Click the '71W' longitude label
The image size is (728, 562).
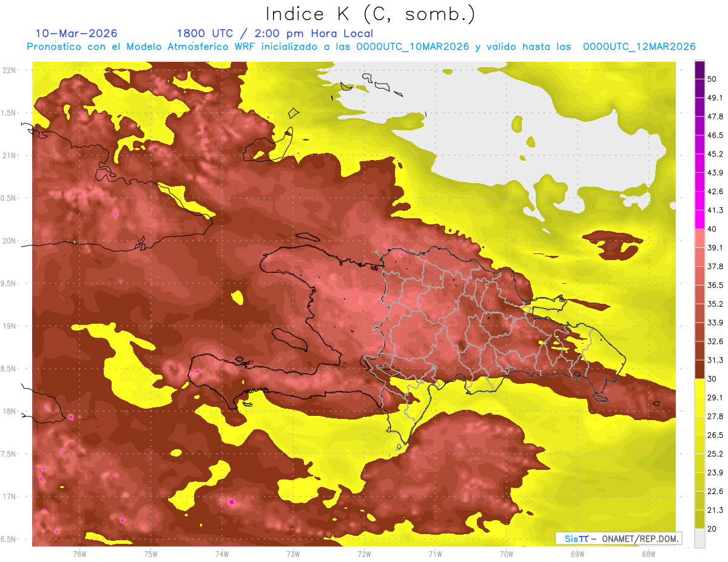(435, 554)
